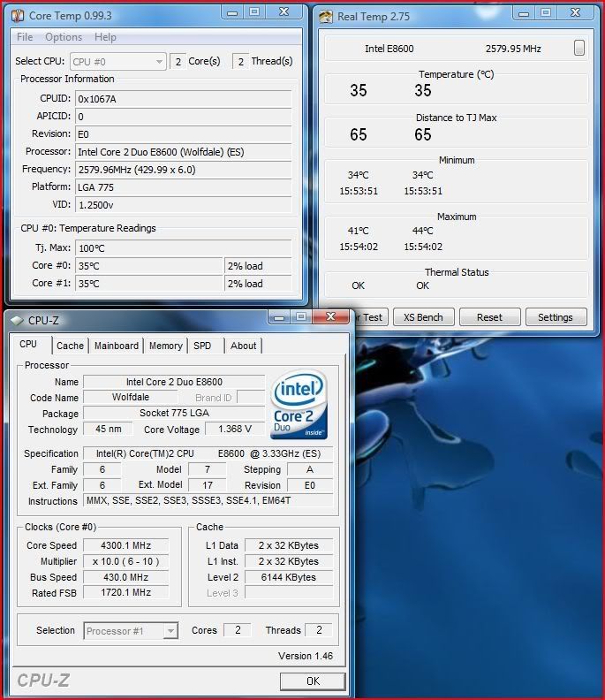Switch to the Cache tab in CPU-Z
The height and width of the screenshot is (700, 605).
[70, 346]
